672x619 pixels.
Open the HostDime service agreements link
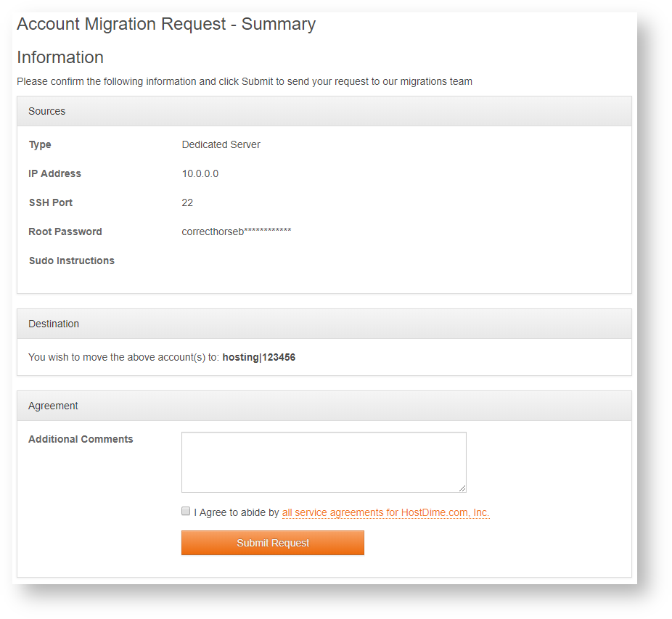click(385, 512)
